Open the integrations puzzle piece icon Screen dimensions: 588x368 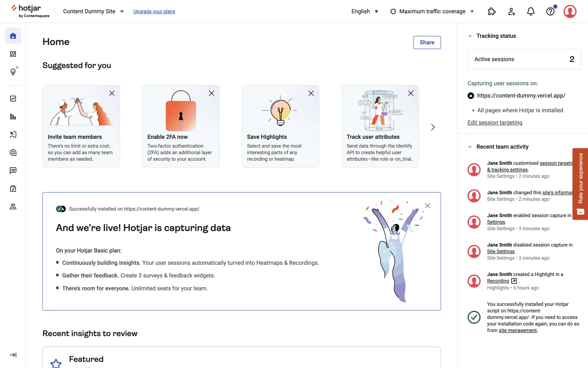(x=492, y=11)
